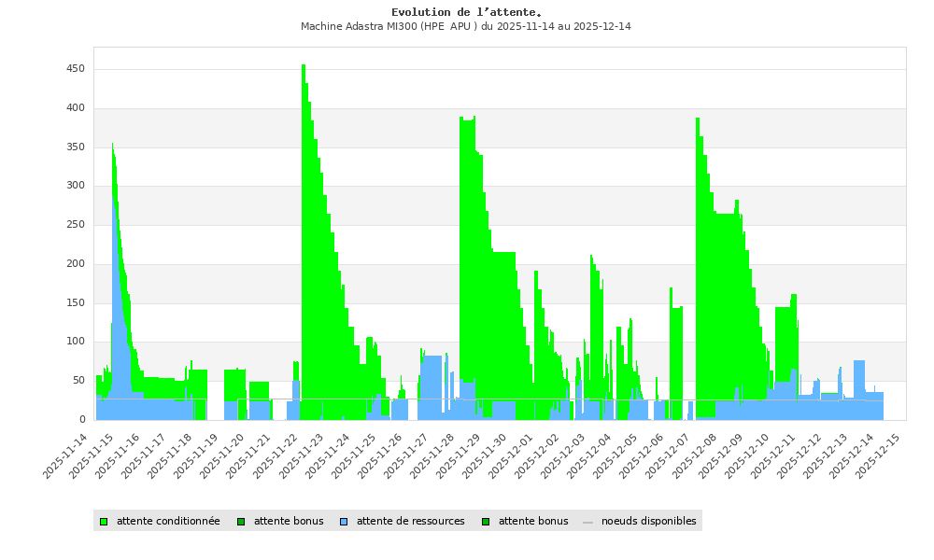Click the dark green swatch left of 'noeuds disponibles'
Image resolution: width=934 pixels, height=560 pixels.
click(486, 522)
